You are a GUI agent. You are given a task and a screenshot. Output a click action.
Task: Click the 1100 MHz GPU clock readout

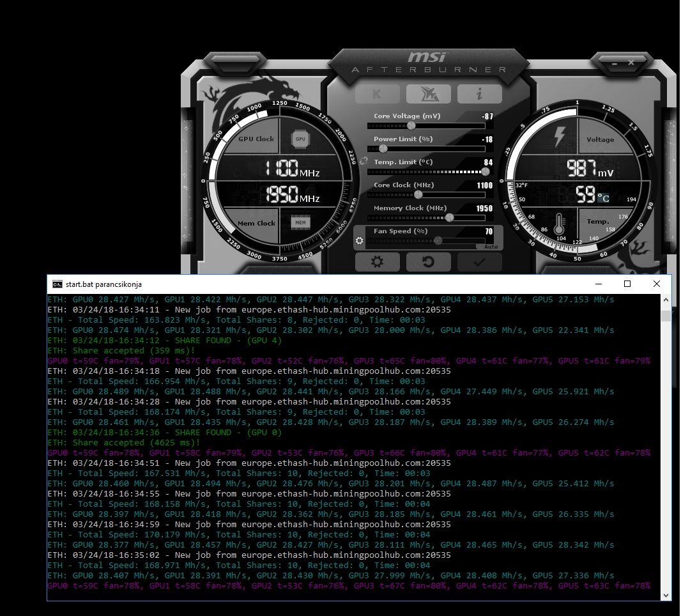point(293,169)
